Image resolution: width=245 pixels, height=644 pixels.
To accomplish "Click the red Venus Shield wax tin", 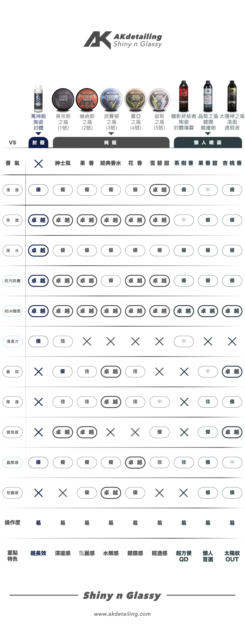I will 87,99.
